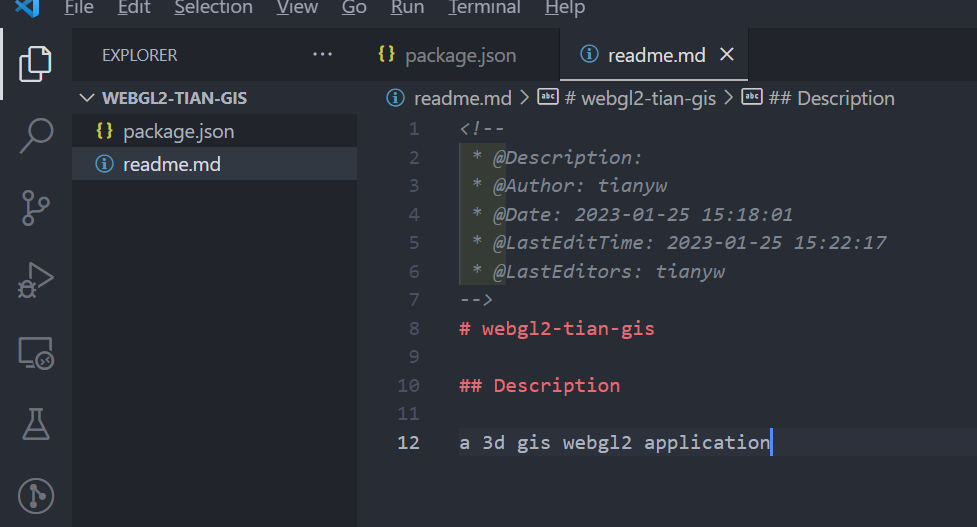Open the Remote Explorer view
977x527 pixels.
36,353
